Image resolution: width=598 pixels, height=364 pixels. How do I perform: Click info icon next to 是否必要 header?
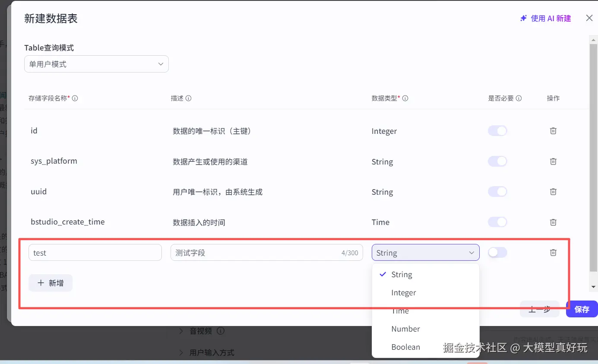pyautogui.click(x=519, y=98)
